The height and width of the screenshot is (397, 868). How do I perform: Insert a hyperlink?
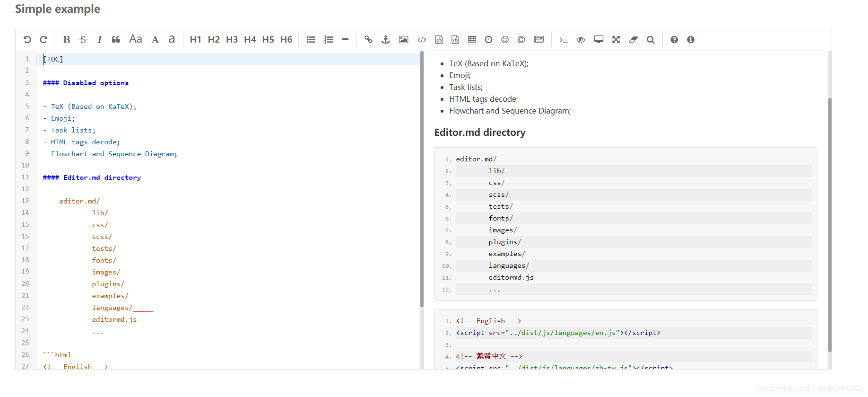tap(368, 40)
